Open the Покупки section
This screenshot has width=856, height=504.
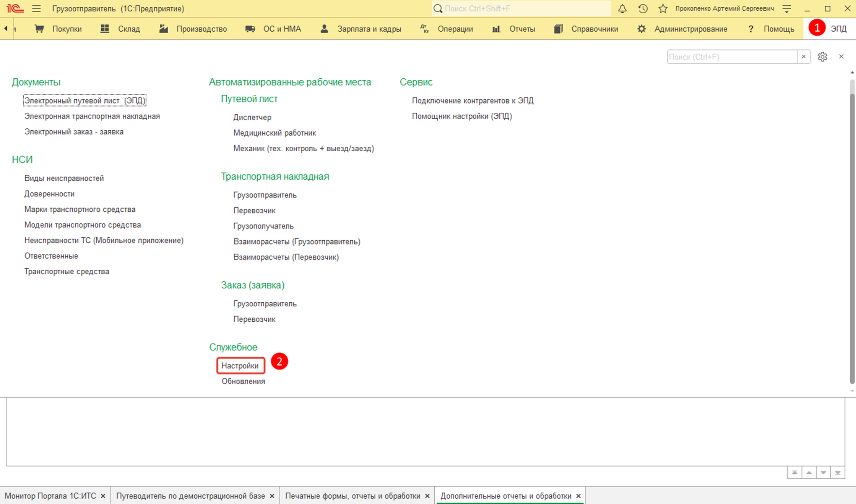point(67,29)
